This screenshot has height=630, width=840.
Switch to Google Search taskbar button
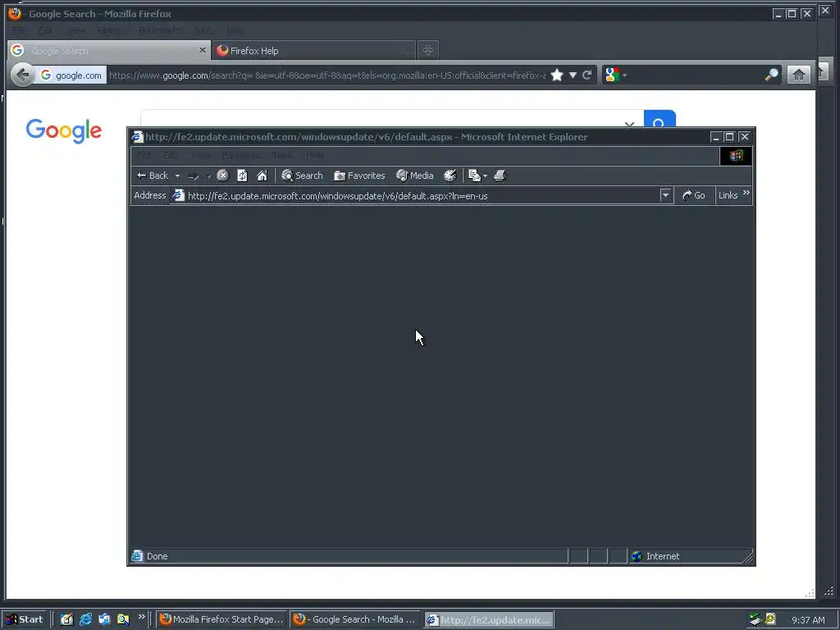[x=355, y=619]
